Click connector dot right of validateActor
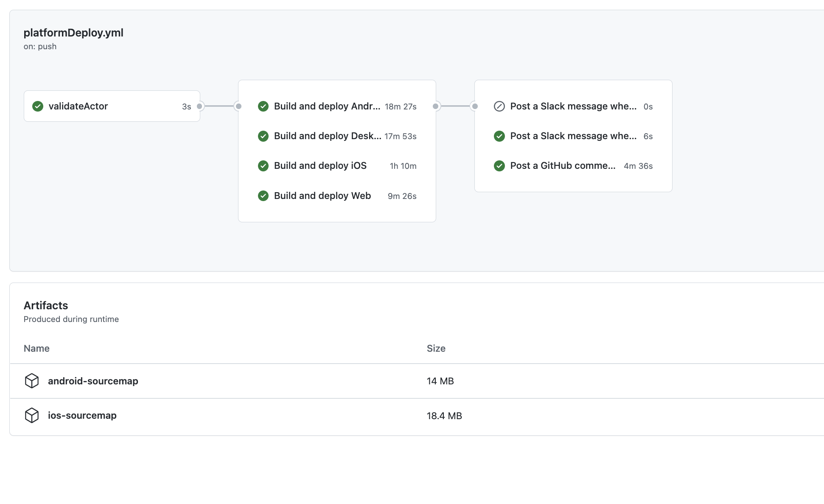The width and height of the screenshot is (824, 504). pos(199,106)
